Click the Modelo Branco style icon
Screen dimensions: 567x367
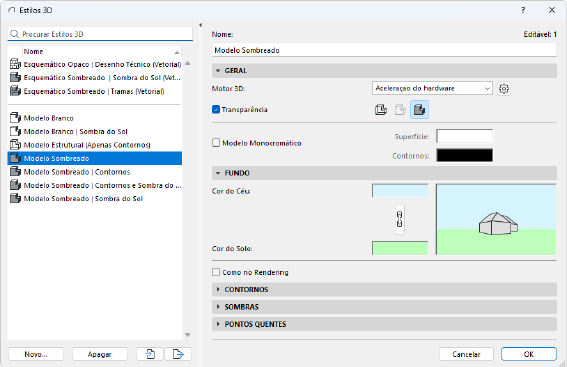pyautogui.click(x=15, y=118)
